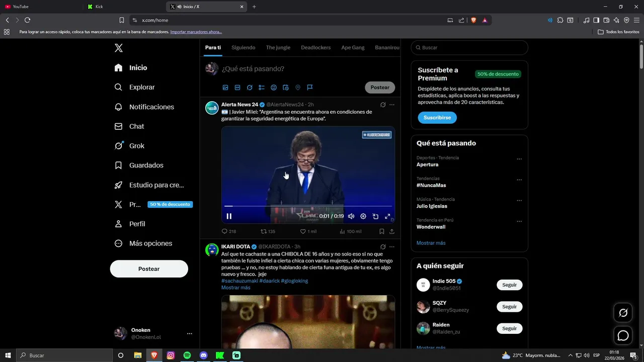Screen dimensions: 644x362
Task: Switch to the Ape Gang tab
Action: pos(353,48)
